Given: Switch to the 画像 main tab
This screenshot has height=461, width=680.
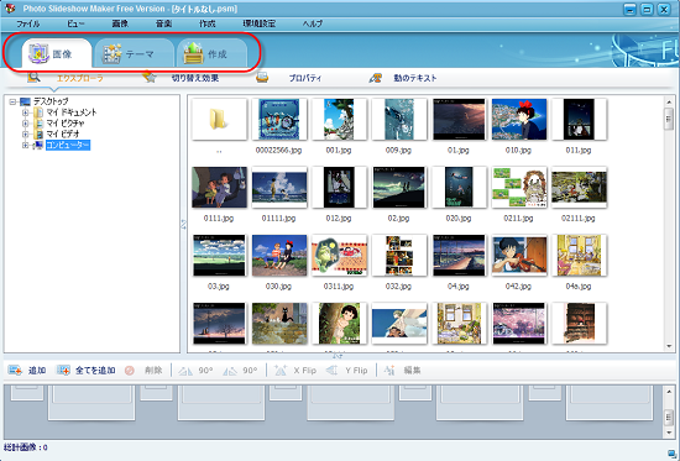Looking at the screenshot, I should click(56, 53).
